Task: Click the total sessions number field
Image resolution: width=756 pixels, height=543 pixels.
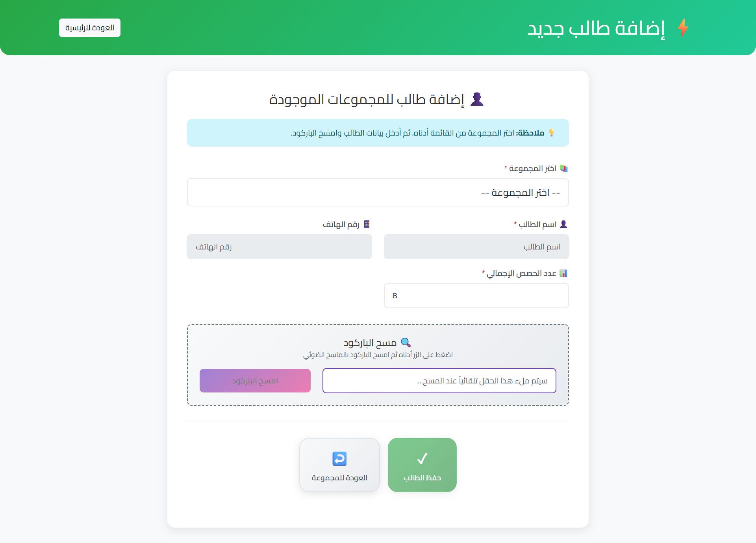Action: point(476,296)
